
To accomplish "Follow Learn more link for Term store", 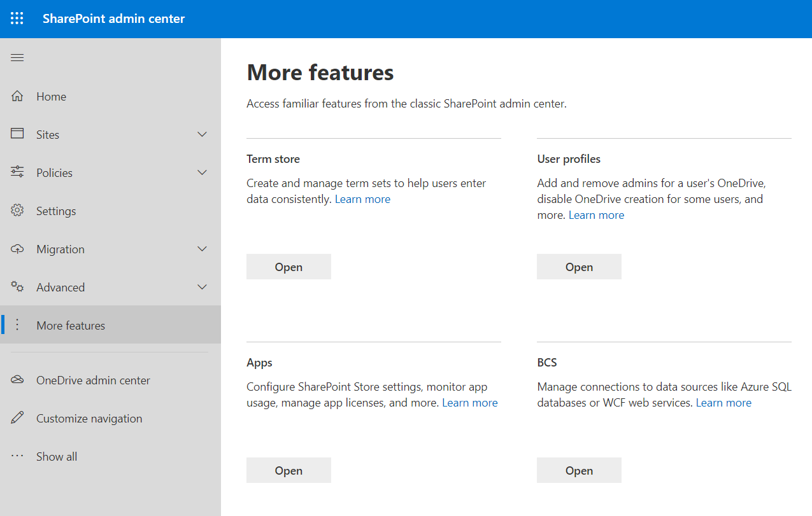I will click(x=362, y=199).
